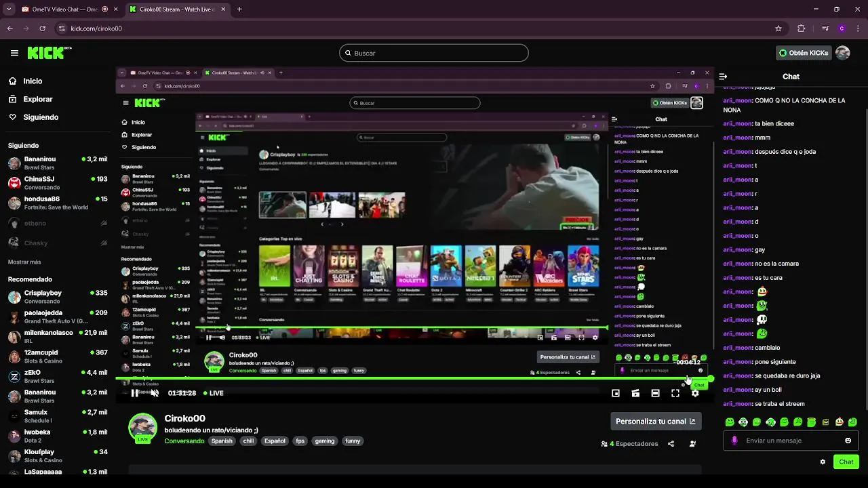Open offline etheno channel
This screenshot has height=488, width=868.
click(58, 223)
